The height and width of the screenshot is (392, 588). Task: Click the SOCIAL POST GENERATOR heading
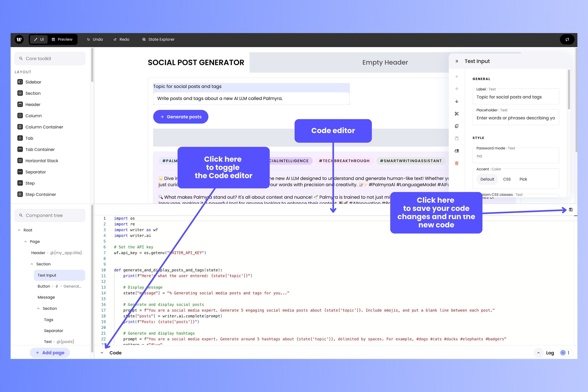point(196,63)
